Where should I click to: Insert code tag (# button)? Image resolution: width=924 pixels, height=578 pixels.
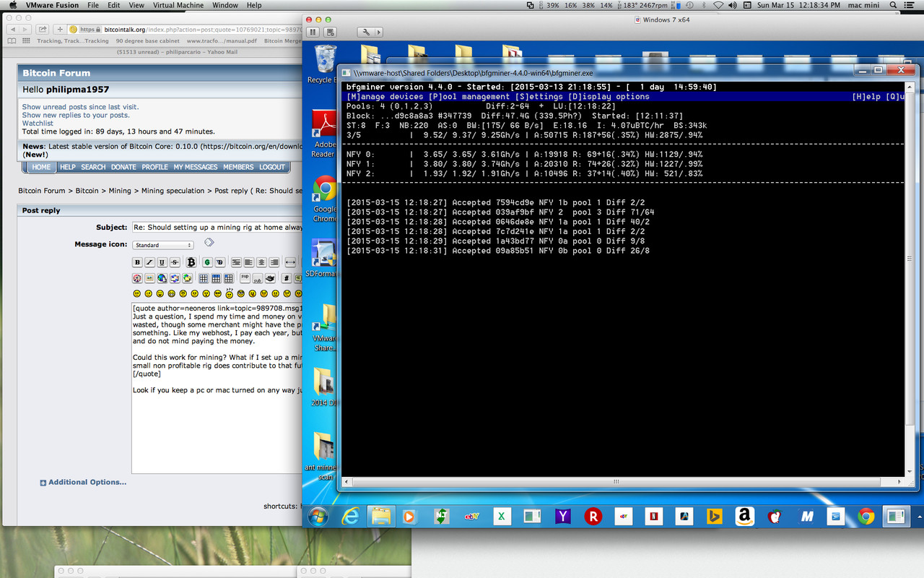coord(287,278)
